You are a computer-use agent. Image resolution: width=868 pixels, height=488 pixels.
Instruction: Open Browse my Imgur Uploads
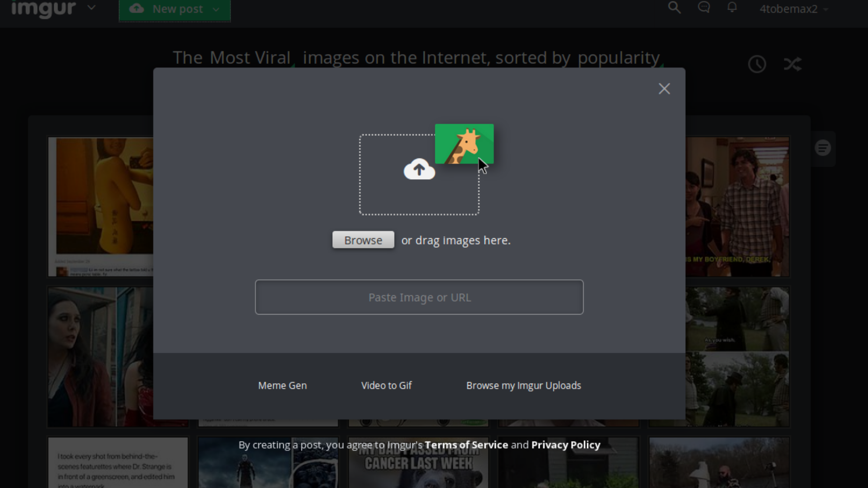click(x=524, y=386)
